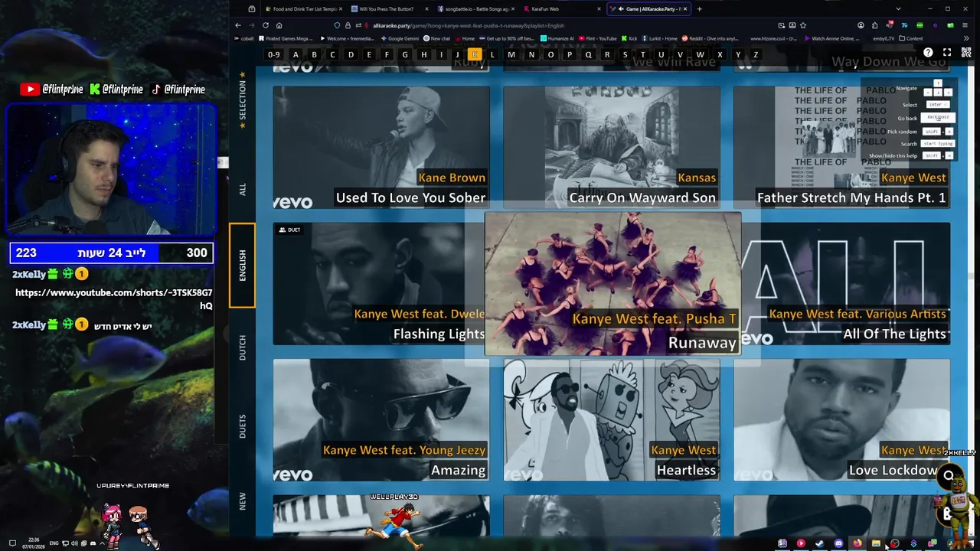
Task: Choose Father Stretch My Hands Pt. 1
Action: [842, 147]
